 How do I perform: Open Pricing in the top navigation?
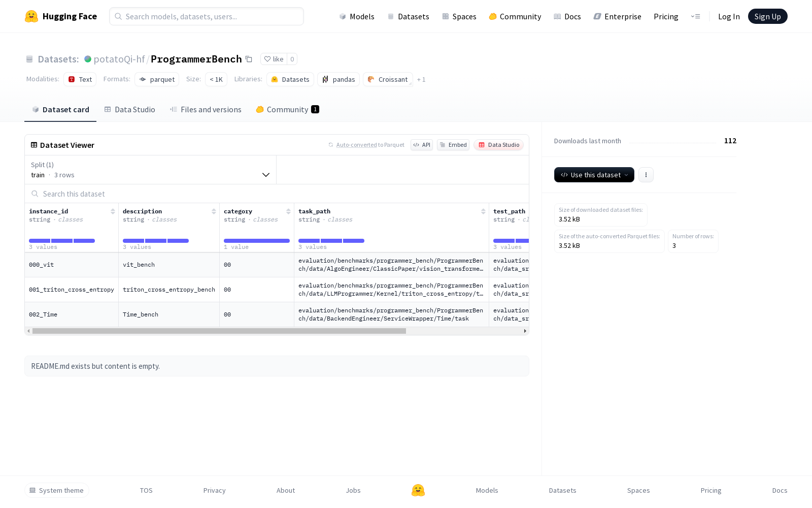click(x=666, y=16)
